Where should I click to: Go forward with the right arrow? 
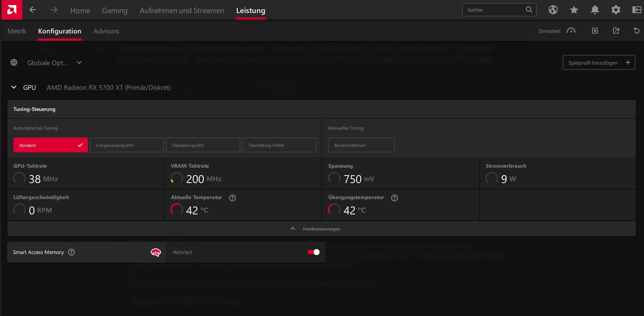54,10
